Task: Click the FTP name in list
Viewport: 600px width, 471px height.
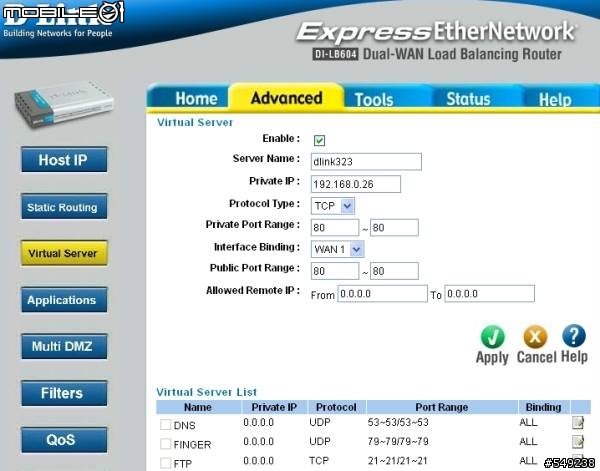Action: (183, 464)
